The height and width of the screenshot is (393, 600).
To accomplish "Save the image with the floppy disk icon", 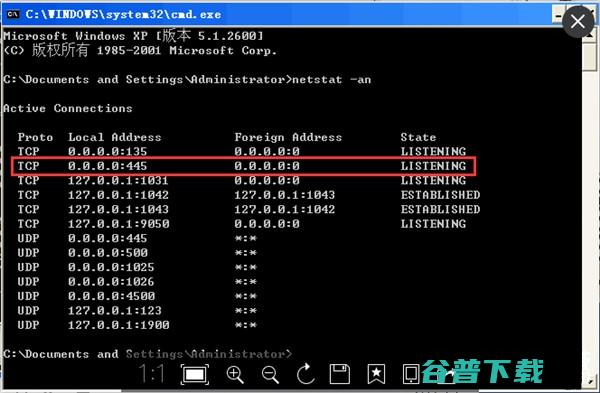I will (x=340, y=374).
